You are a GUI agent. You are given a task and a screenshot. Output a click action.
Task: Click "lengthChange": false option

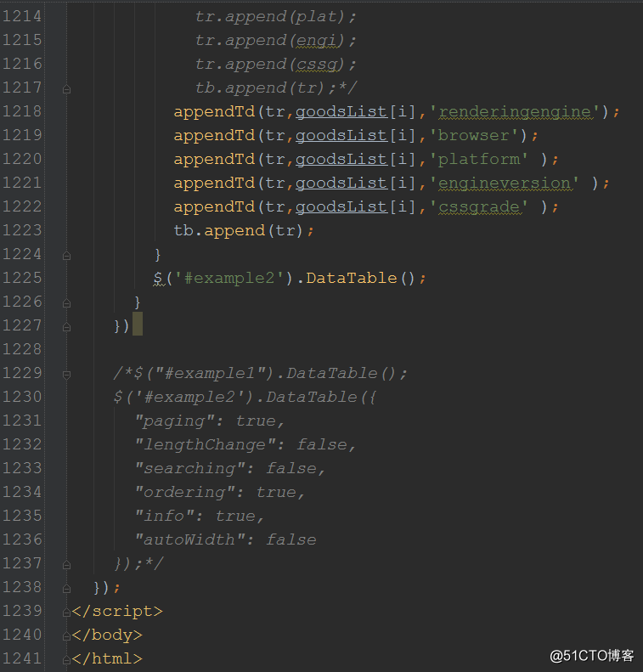click(x=245, y=445)
